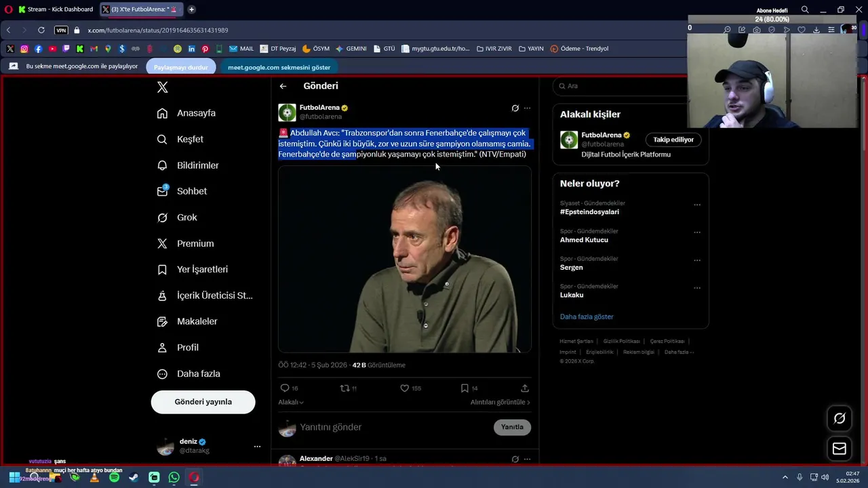Click meet.google.com sekmesini göster button
This screenshot has height=488, width=868.
pos(279,67)
